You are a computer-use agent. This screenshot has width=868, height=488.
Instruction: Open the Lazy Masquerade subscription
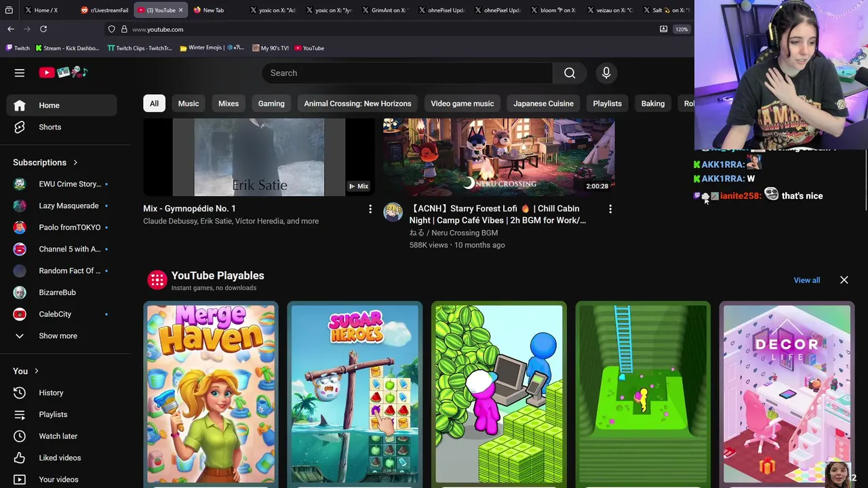point(62,205)
